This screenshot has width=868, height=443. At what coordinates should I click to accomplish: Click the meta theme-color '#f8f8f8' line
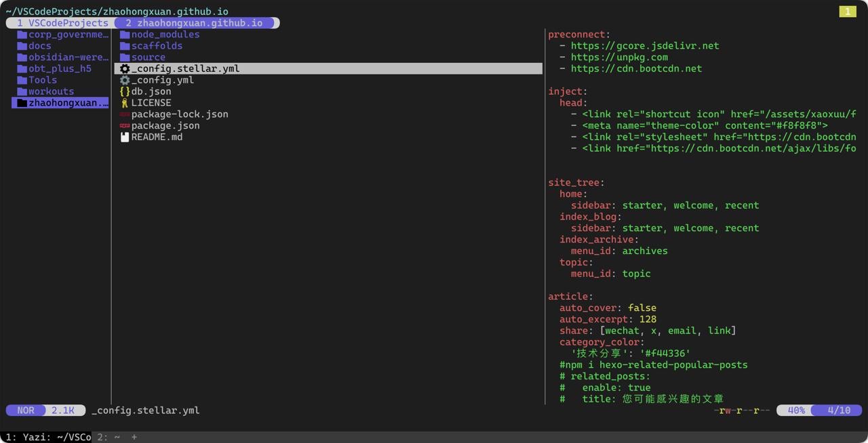coord(699,126)
